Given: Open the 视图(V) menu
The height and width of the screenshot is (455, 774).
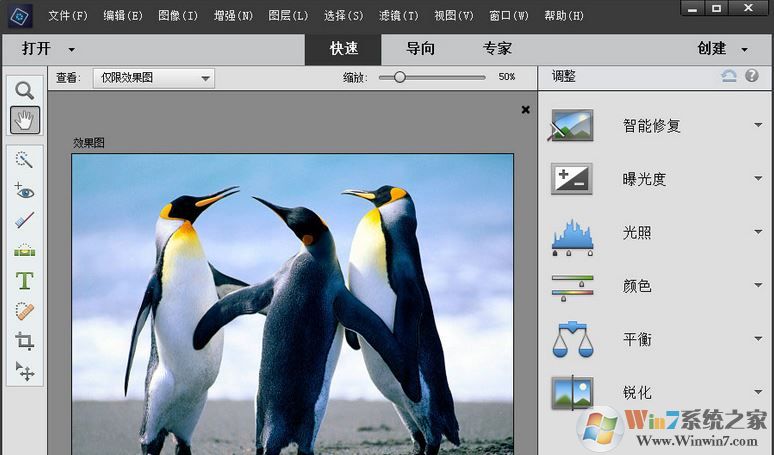Looking at the screenshot, I should (x=454, y=16).
